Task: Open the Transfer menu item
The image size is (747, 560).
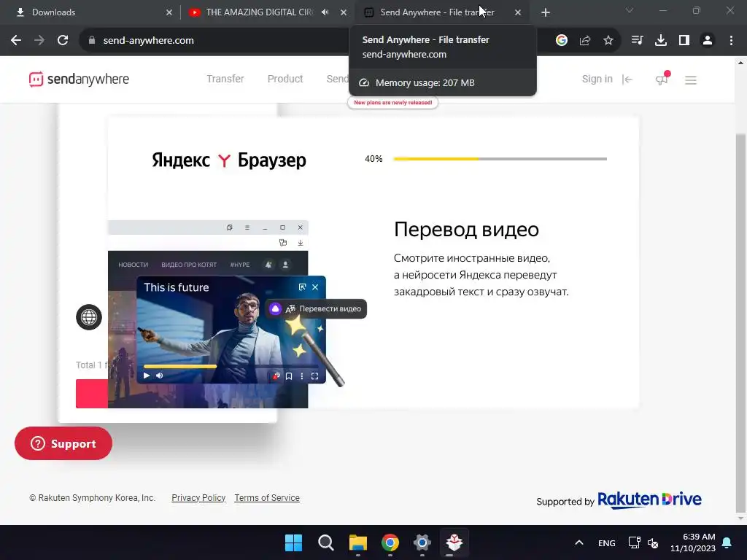Action: pos(225,79)
